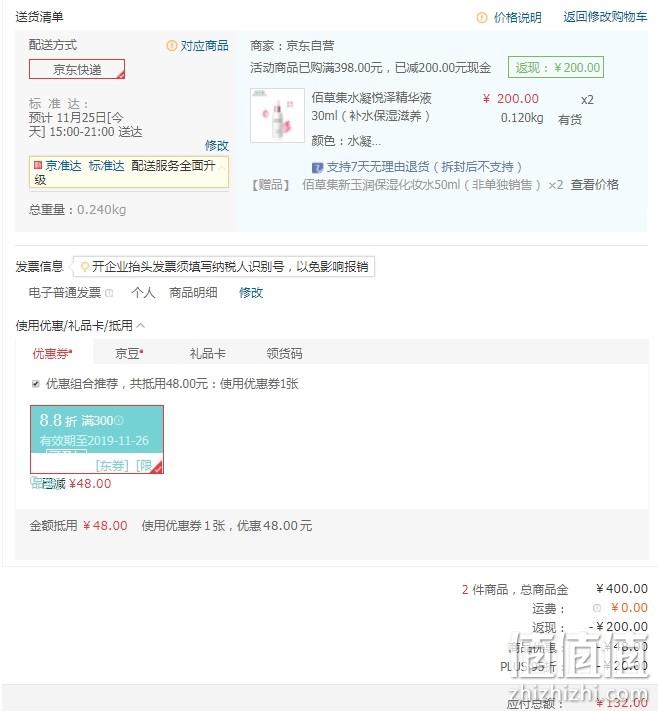This screenshot has width=658, height=711.
Task: Open 佰草集水凝悦泽精华液 product title
Action: point(371,107)
